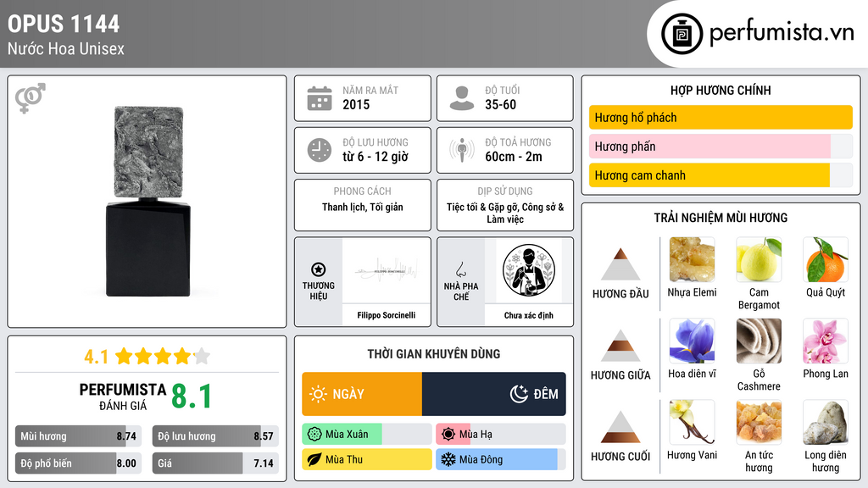This screenshot has height=488, width=868.
Task: Click the Mùa Hạ season bar
Action: pos(500,435)
